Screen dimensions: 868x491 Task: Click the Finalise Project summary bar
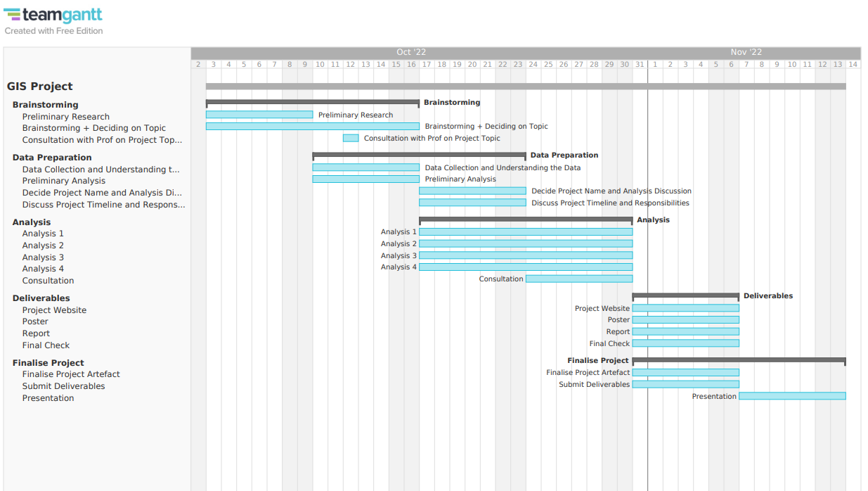[x=739, y=360]
